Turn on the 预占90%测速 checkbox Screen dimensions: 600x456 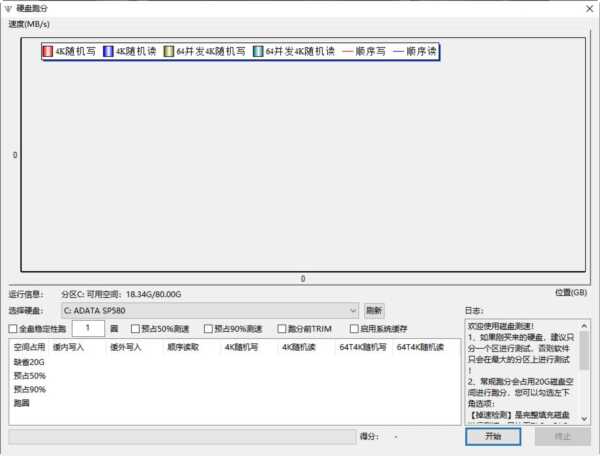click(x=208, y=329)
